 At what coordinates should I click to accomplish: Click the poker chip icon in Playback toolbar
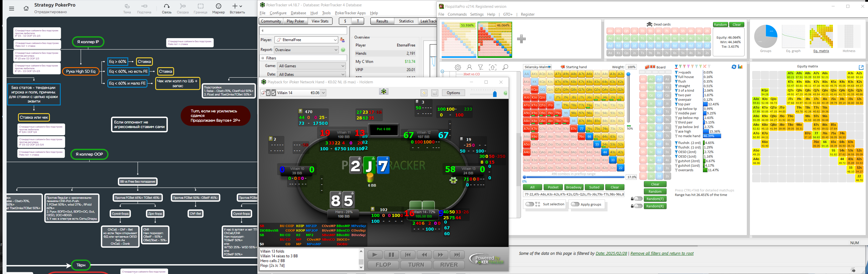[384, 92]
